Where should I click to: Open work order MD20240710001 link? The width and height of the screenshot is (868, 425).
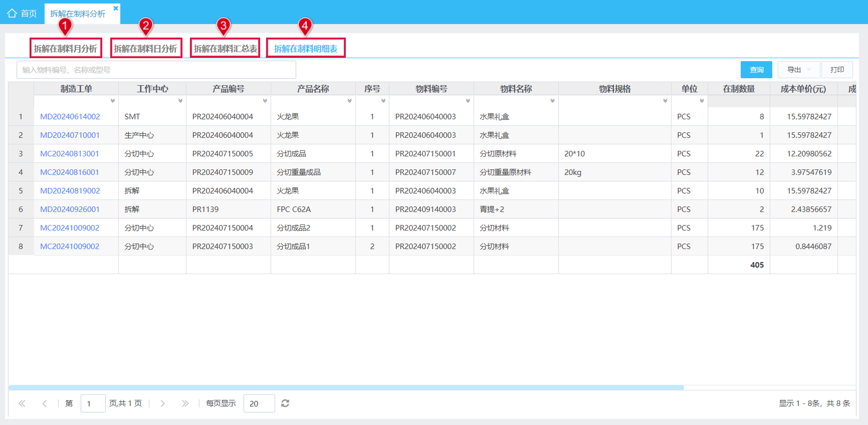70,135
